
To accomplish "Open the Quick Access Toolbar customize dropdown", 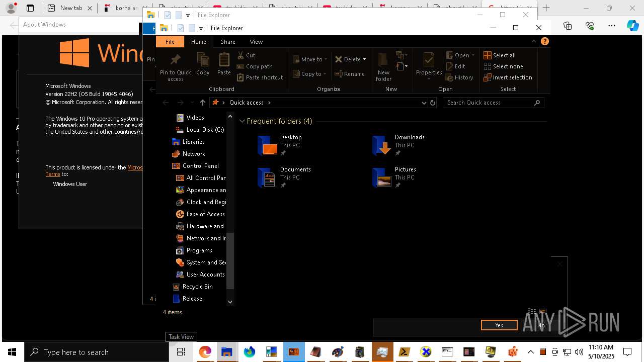I will click(201, 28).
